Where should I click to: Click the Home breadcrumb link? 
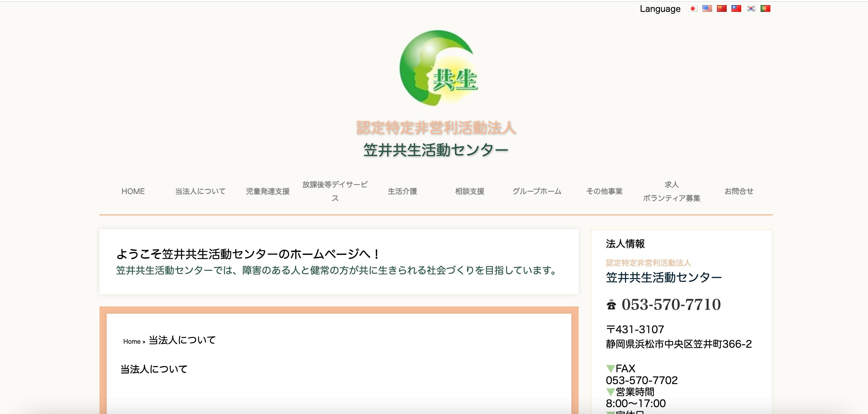tap(132, 342)
